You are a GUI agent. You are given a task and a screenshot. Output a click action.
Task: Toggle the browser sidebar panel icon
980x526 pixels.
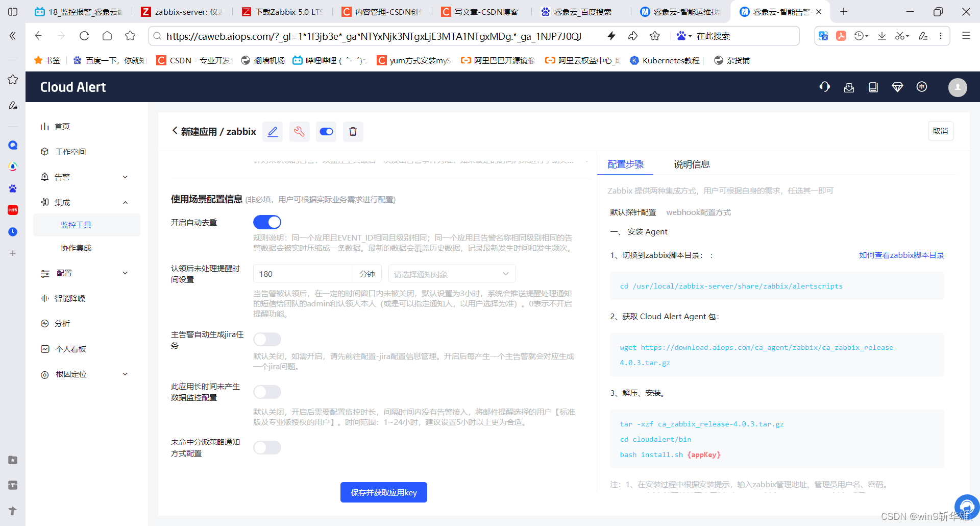click(13, 12)
